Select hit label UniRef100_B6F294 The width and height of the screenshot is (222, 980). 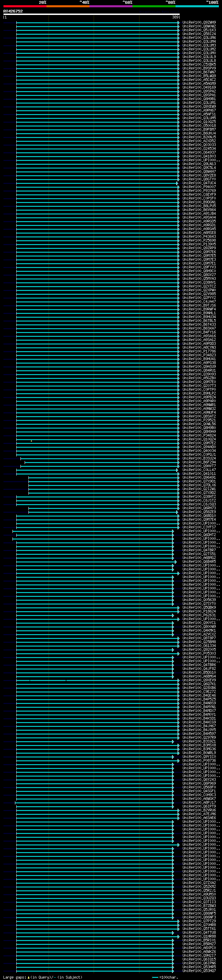click(x=199, y=462)
